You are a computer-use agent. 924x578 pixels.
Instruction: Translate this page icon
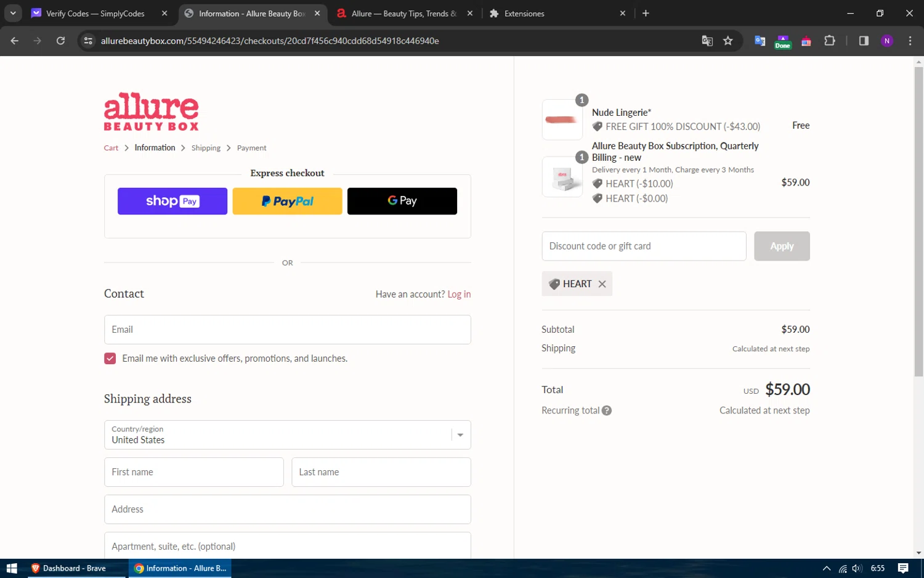point(707,41)
